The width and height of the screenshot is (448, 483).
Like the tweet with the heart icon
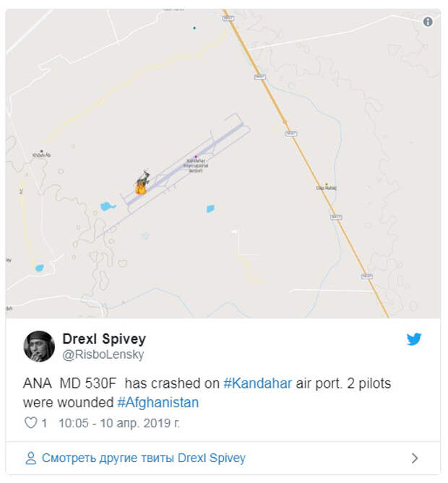31,423
